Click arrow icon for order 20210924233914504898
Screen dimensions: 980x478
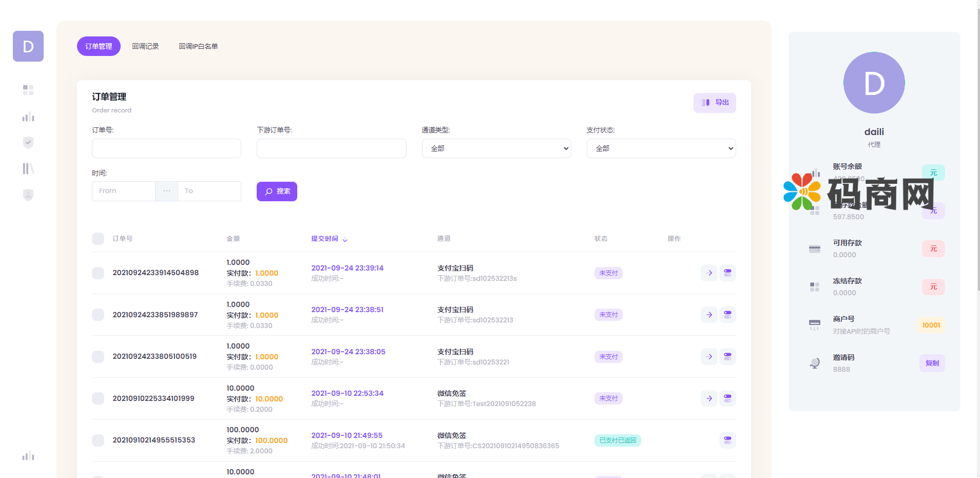tap(709, 273)
